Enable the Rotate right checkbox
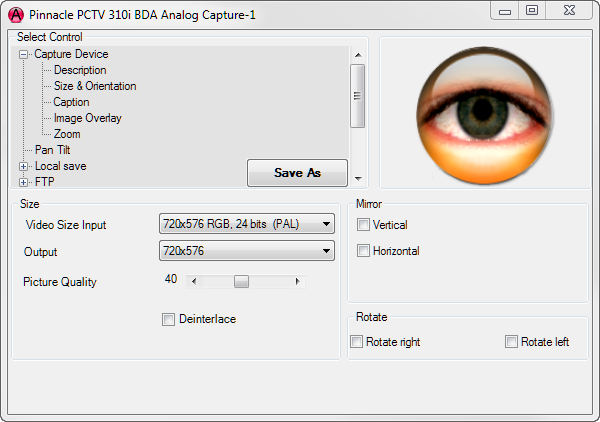This screenshot has width=600, height=422. (357, 342)
